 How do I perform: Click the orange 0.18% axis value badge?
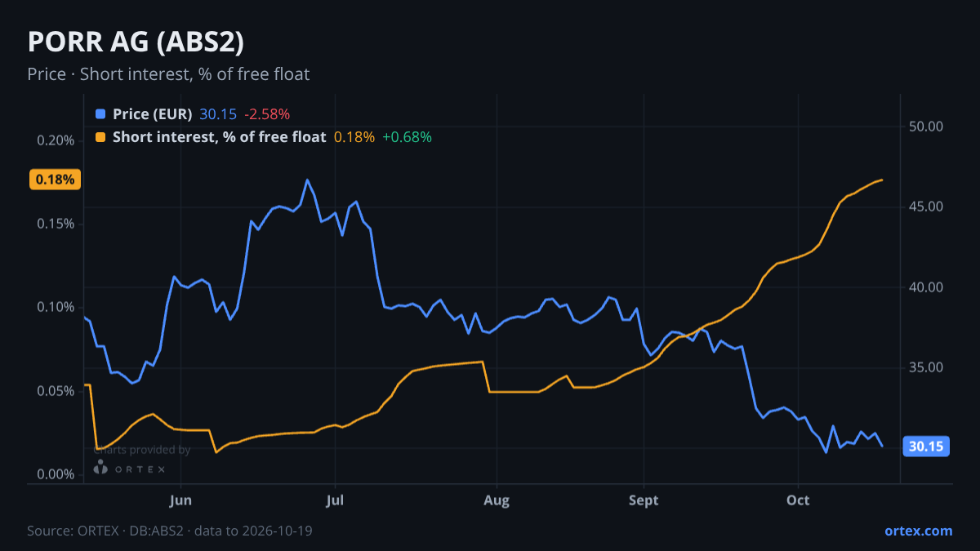[56, 179]
